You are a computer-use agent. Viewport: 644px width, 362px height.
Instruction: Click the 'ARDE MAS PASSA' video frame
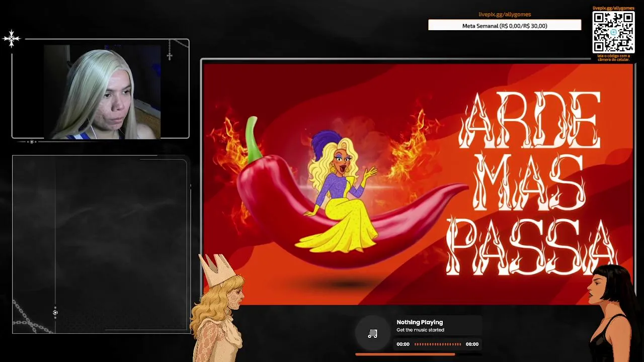click(x=418, y=184)
